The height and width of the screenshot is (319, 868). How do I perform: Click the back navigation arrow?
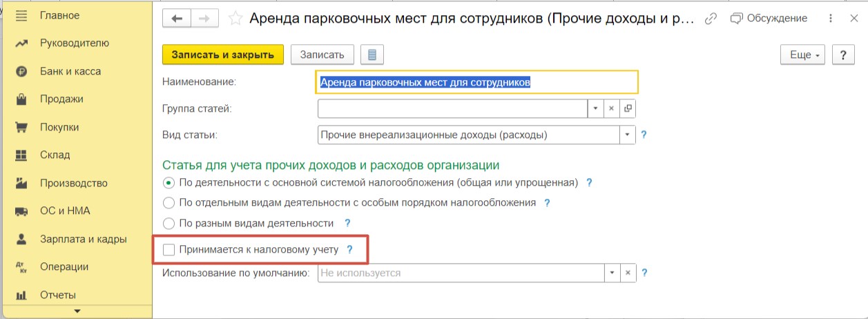[x=176, y=19]
